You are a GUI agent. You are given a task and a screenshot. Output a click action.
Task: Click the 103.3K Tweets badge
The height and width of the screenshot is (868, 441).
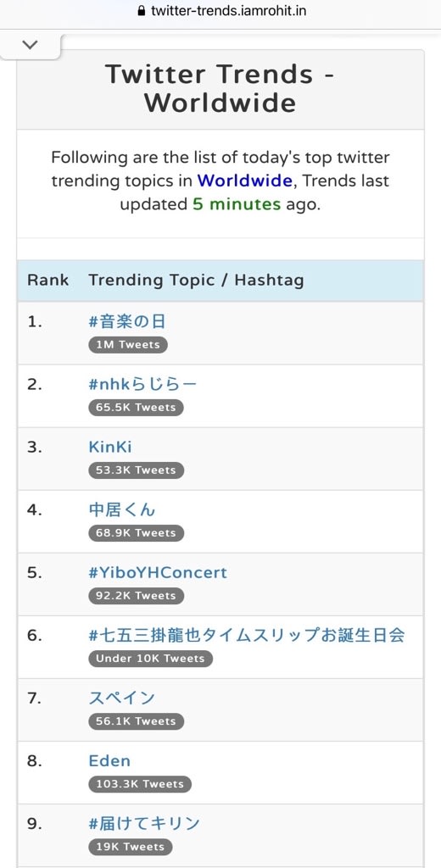click(140, 784)
